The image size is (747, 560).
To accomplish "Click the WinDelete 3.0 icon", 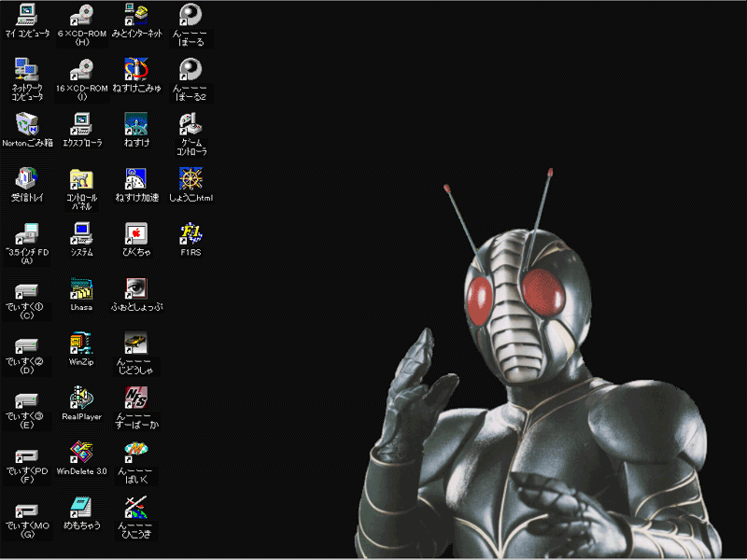I will [x=82, y=453].
